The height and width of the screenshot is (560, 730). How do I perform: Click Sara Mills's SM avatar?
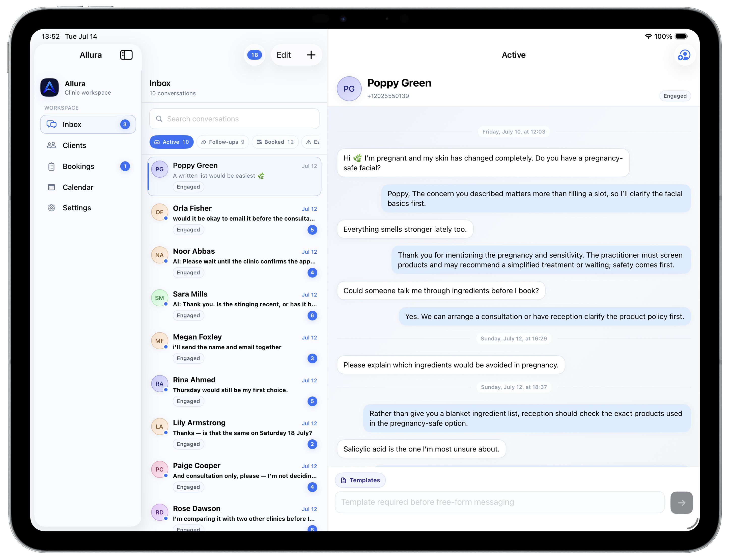coord(159,298)
